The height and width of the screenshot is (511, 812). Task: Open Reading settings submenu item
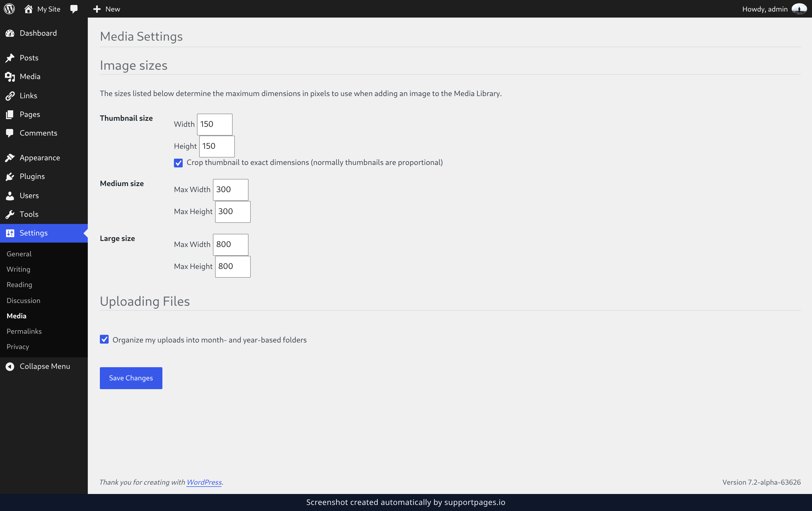[x=19, y=285]
